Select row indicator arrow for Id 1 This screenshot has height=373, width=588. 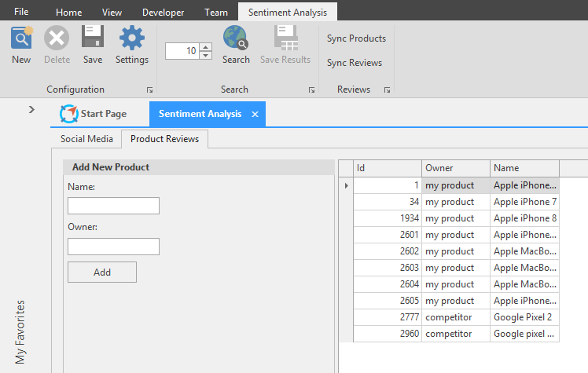346,185
